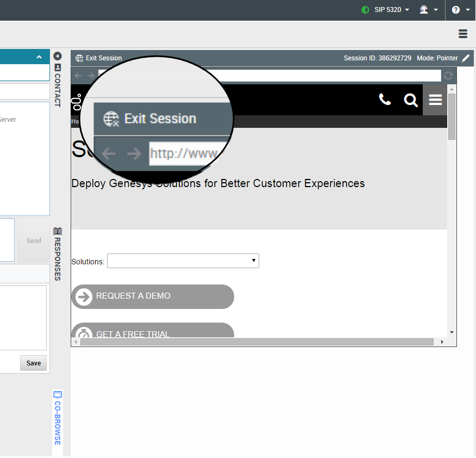This screenshot has width=476, height=458.
Task: Switch to the RESPONSES side tab
Action: pyautogui.click(x=58, y=254)
